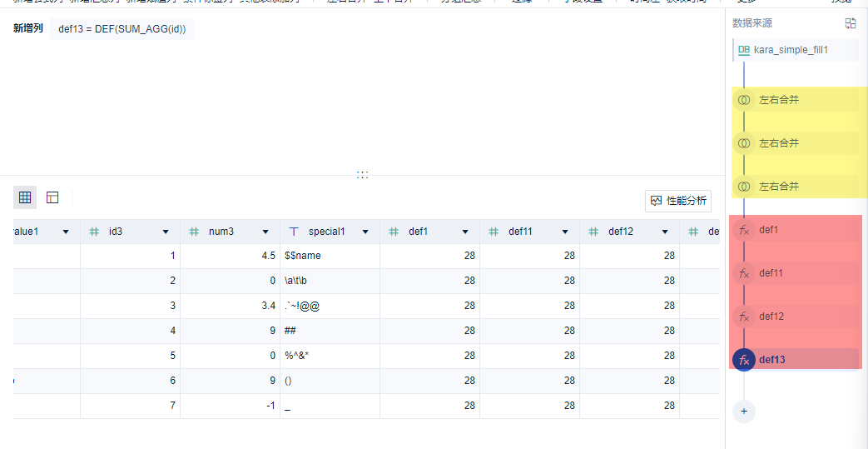The width and height of the screenshot is (868, 449).
Task: Select the def1 step label
Action: pos(768,229)
